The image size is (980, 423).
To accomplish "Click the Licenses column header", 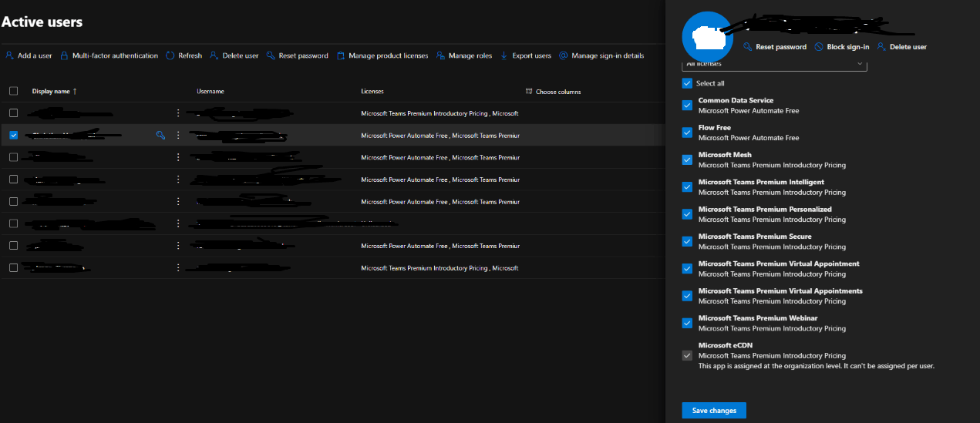I will click(x=372, y=92).
